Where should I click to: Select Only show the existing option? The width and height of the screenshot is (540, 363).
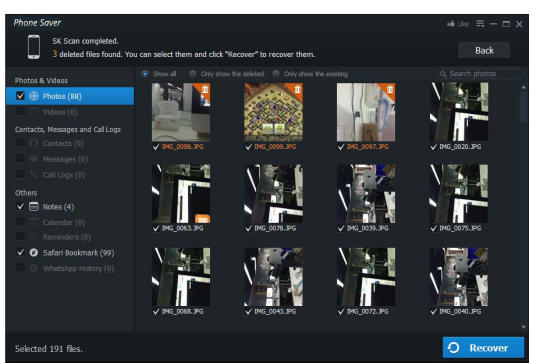pyautogui.click(x=276, y=74)
